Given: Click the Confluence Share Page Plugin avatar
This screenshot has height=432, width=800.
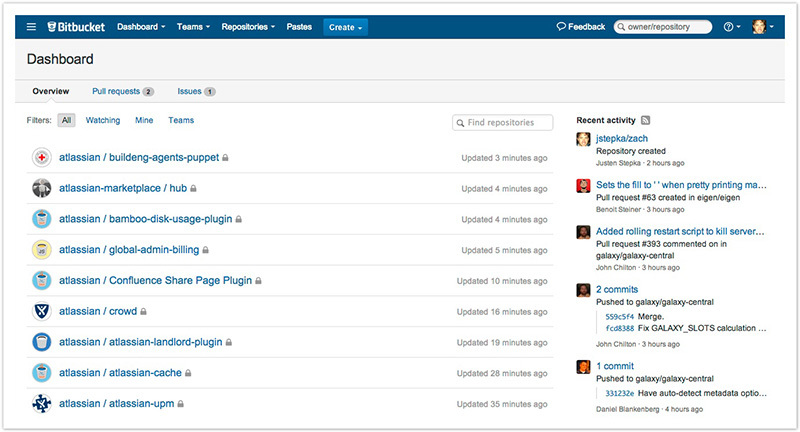Looking at the screenshot, I should [42, 281].
